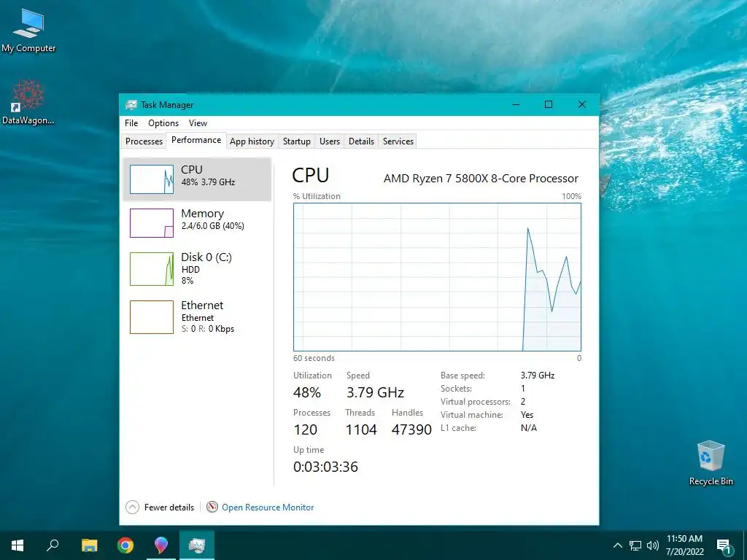Click the % Utilization graph label
Screen dimensions: 747x560
(317, 196)
